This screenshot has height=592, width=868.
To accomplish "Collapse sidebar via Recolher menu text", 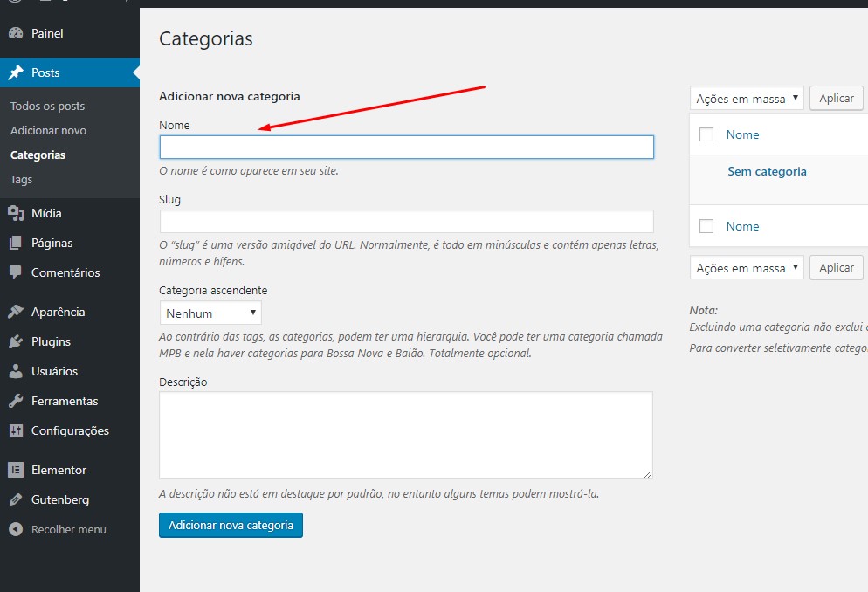I will (x=69, y=529).
